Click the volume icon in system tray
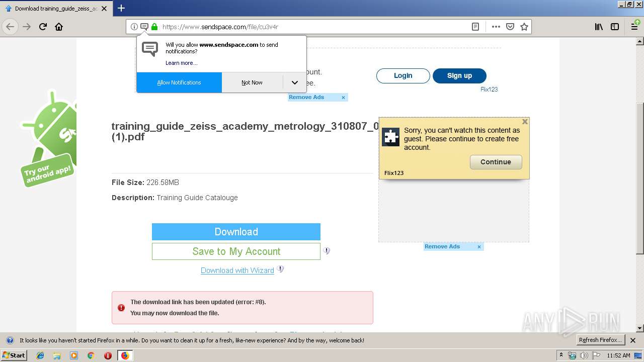 tap(584, 355)
